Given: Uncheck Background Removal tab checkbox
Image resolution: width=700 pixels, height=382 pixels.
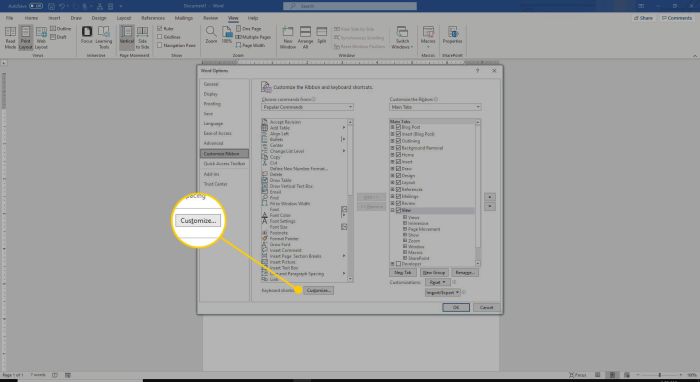Looking at the screenshot, I should tap(398, 148).
